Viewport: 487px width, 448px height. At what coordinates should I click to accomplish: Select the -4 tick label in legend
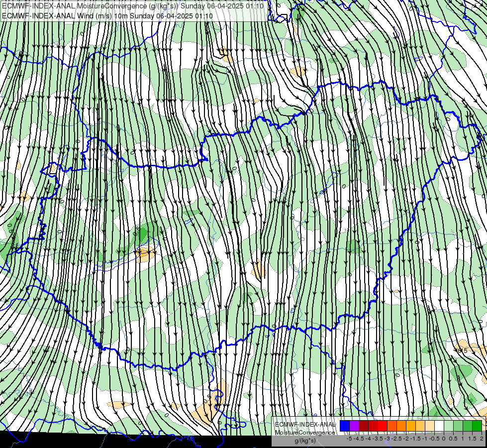[368, 439]
